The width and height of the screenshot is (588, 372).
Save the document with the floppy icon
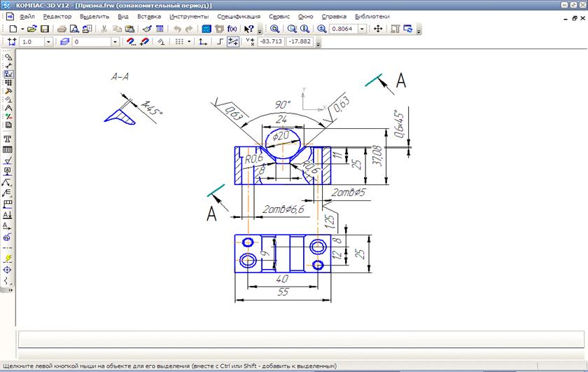click(45, 29)
